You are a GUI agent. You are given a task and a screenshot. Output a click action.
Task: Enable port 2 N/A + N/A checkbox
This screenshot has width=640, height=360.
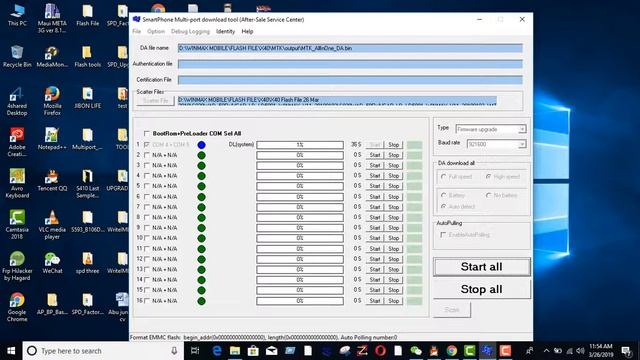coord(147,155)
